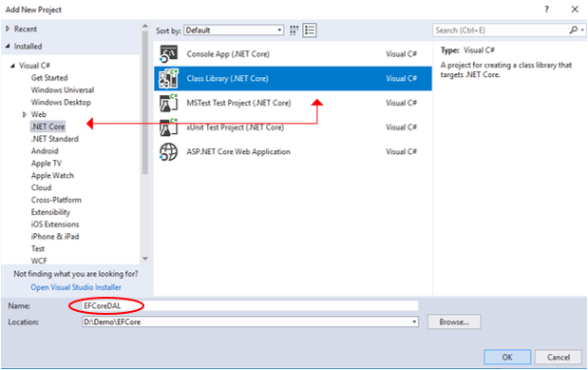Click the Cancel button

click(x=558, y=357)
